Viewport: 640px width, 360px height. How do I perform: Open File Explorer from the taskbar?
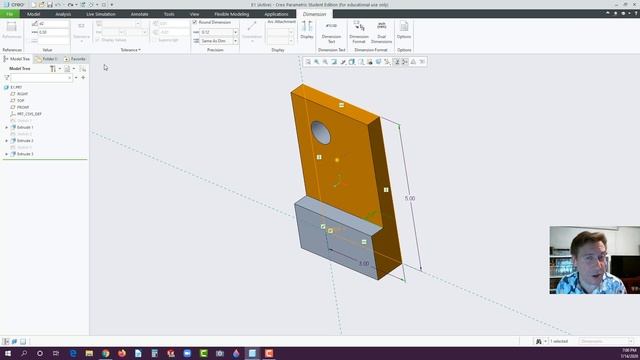tap(89, 353)
